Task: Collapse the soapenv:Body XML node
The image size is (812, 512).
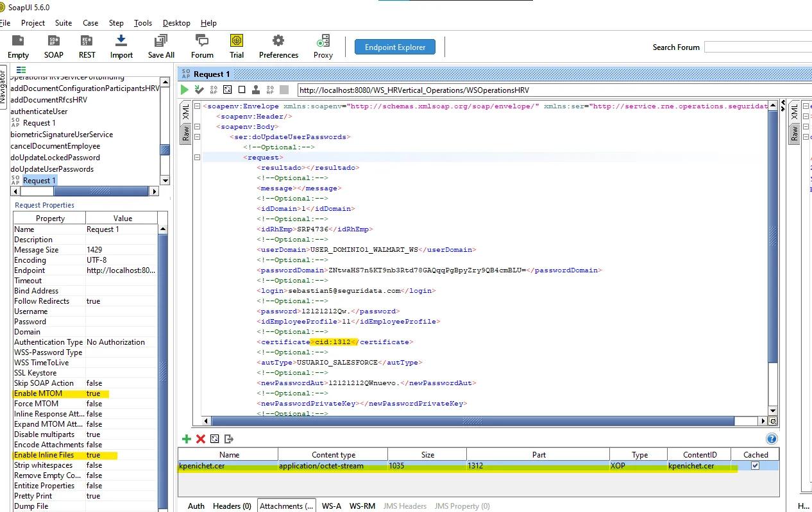Action: tap(197, 127)
